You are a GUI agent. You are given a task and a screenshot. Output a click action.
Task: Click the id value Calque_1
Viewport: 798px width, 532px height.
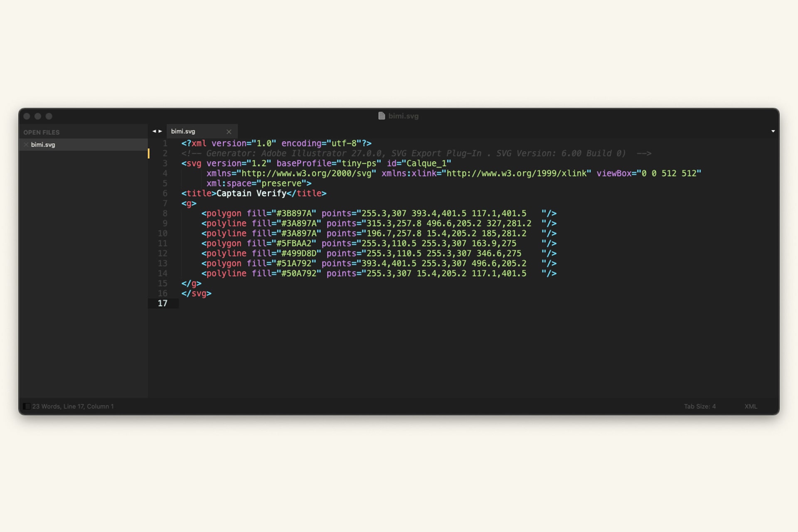[x=426, y=163]
